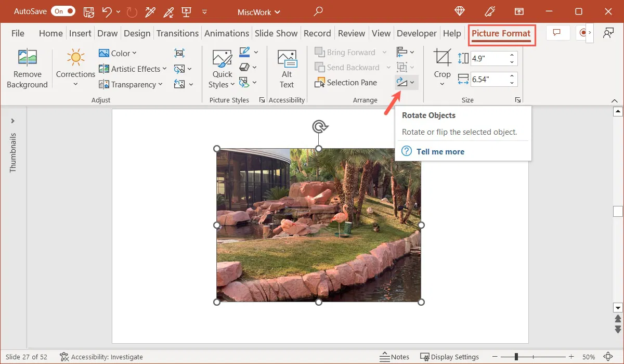This screenshot has height=364, width=624.
Task: Click the Tell me more link
Action: pyautogui.click(x=440, y=151)
